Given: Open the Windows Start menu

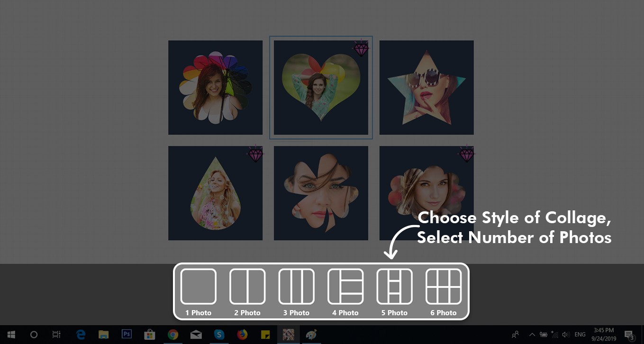Looking at the screenshot, I should [11, 335].
